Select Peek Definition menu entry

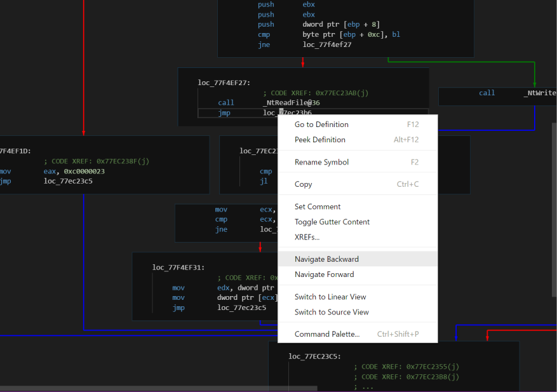coord(357,140)
